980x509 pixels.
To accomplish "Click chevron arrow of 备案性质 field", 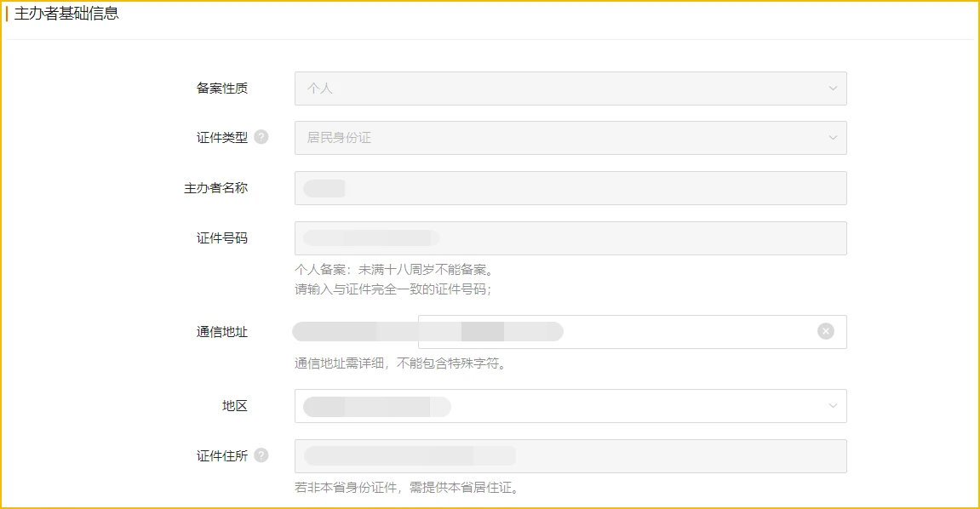I will (x=833, y=88).
